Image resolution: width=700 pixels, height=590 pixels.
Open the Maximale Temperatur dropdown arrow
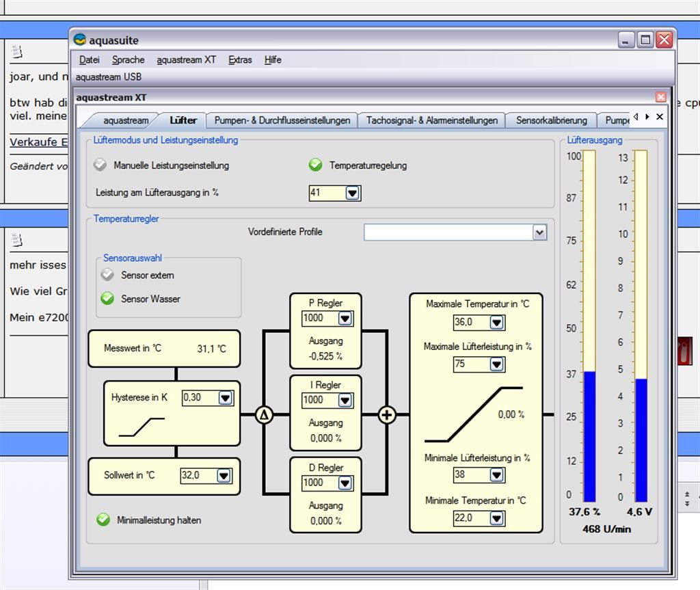[x=496, y=322]
